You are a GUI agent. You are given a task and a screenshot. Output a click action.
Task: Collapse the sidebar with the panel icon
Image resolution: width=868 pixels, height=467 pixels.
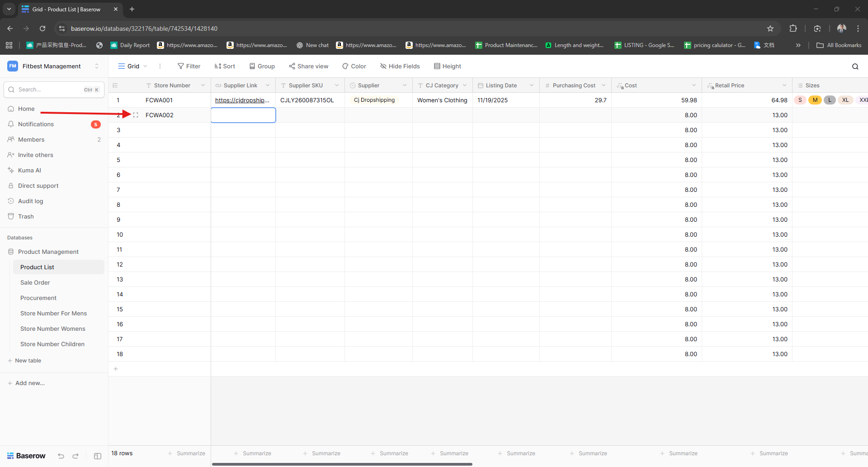(x=98, y=456)
